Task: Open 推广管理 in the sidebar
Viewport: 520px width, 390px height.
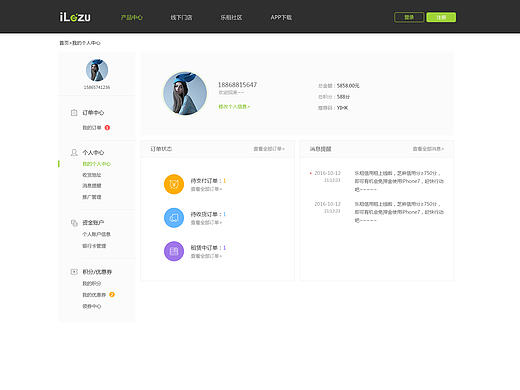Action: click(x=92, y=197)
